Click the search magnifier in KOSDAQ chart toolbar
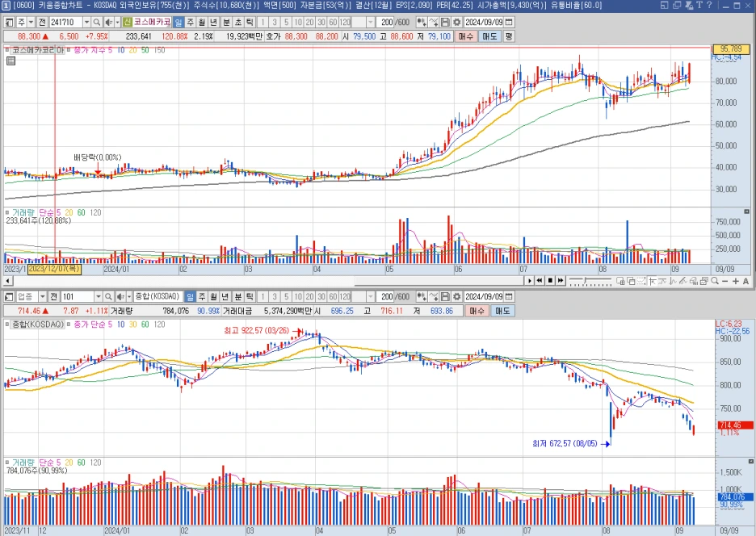756x536 pixels. coord(108,296)
